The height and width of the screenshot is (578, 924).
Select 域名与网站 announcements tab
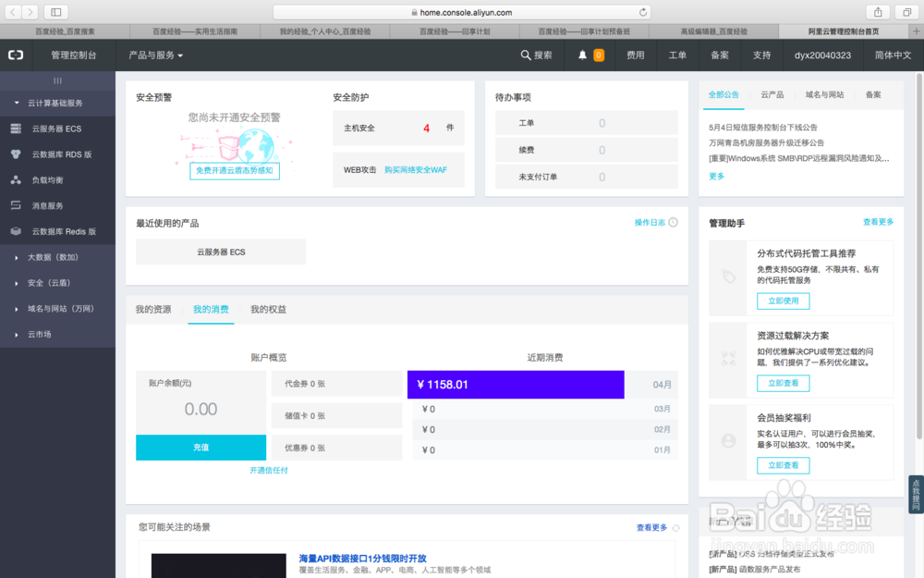(x=824, y=94)
